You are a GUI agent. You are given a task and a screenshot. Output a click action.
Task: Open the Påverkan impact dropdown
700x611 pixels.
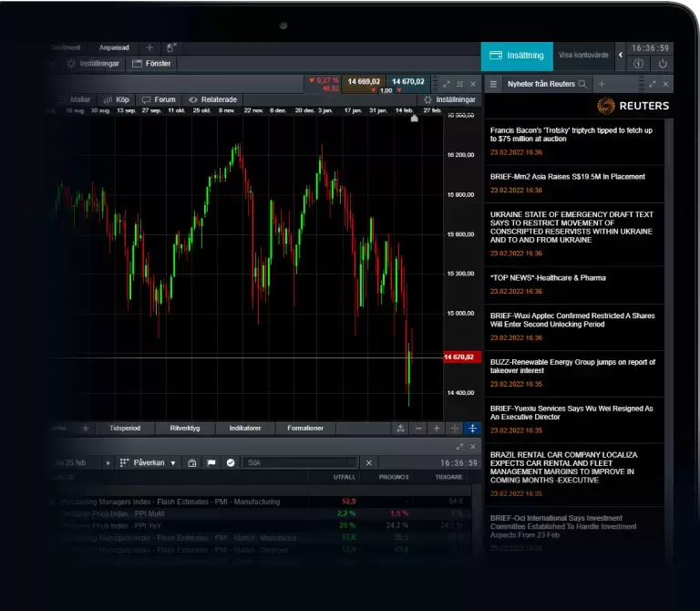coord(149,462)
